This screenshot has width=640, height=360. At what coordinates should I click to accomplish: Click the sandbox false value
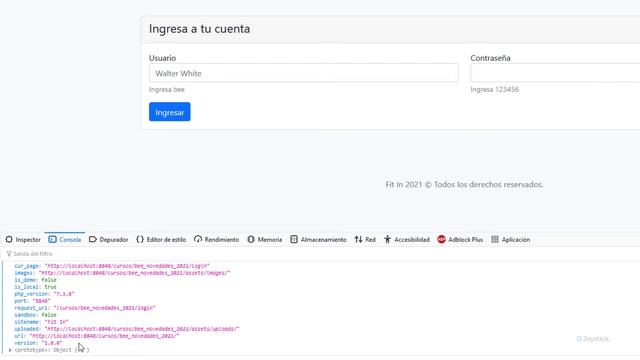pyautogui.click(x=49, y=315)
